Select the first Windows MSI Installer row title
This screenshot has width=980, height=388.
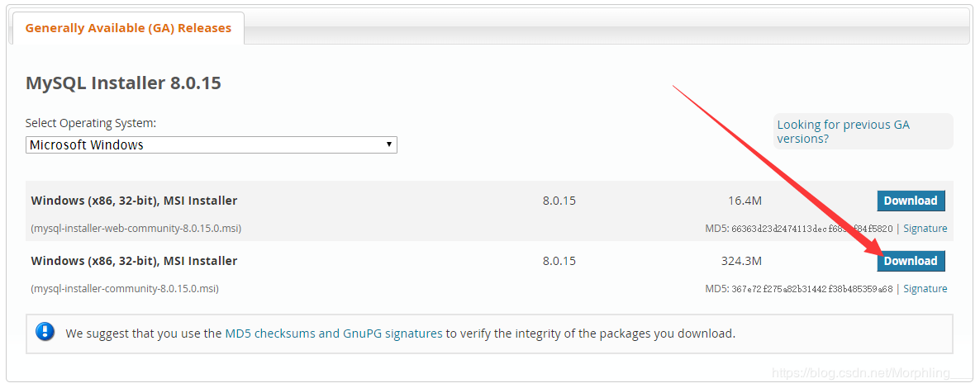[134, 201]
